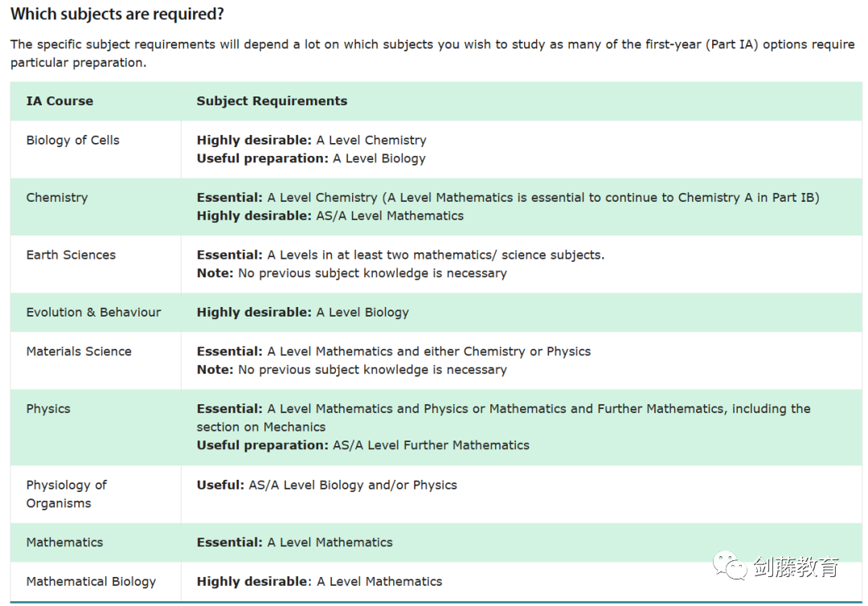Click the "Which subjects are required?" heading
Screen dimensions: 868x606
[117, 14]
